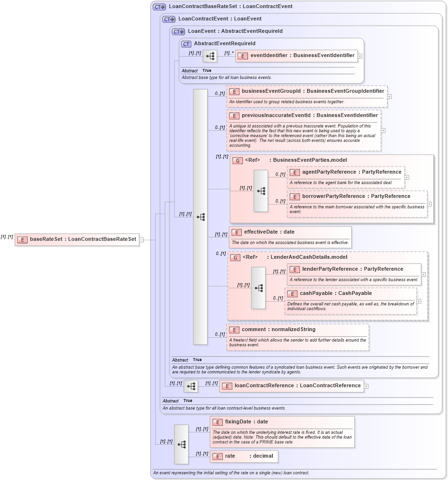Screen dimensions: 448x480
Task: Expand businessEventGroupId using its plus box
Action: 389,96
